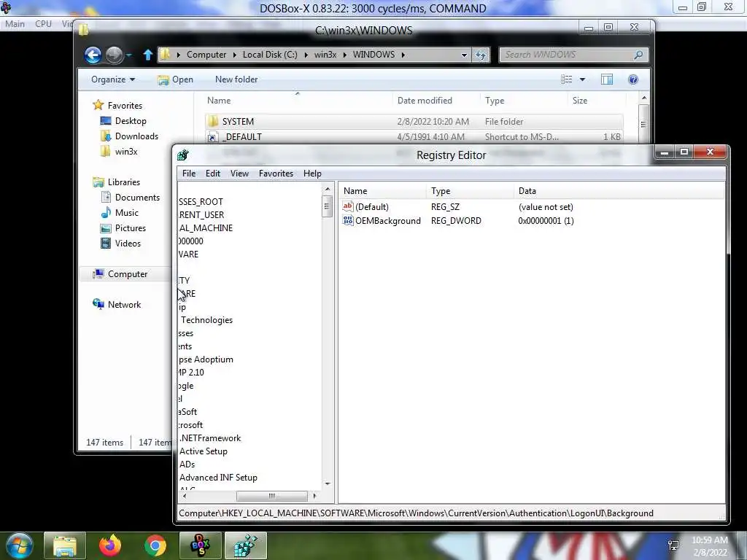Sort by the Type column in Explorer
The height and width of the screenshot is (560, 747).
coord(495,101)
